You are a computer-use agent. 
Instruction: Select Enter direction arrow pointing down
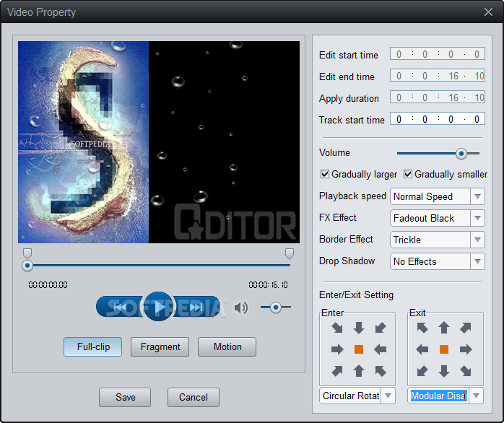pyautogui.click(x=359, y=328)
